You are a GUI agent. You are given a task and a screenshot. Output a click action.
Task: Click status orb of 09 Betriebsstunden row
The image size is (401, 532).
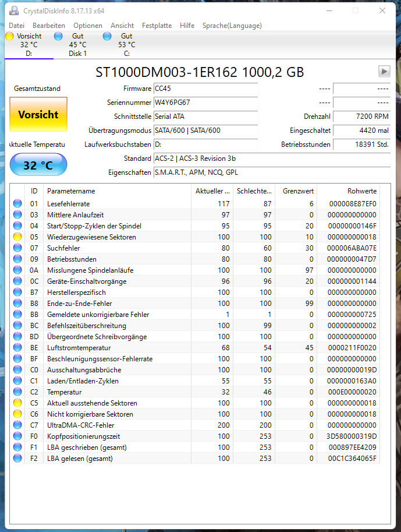[17, 259]
